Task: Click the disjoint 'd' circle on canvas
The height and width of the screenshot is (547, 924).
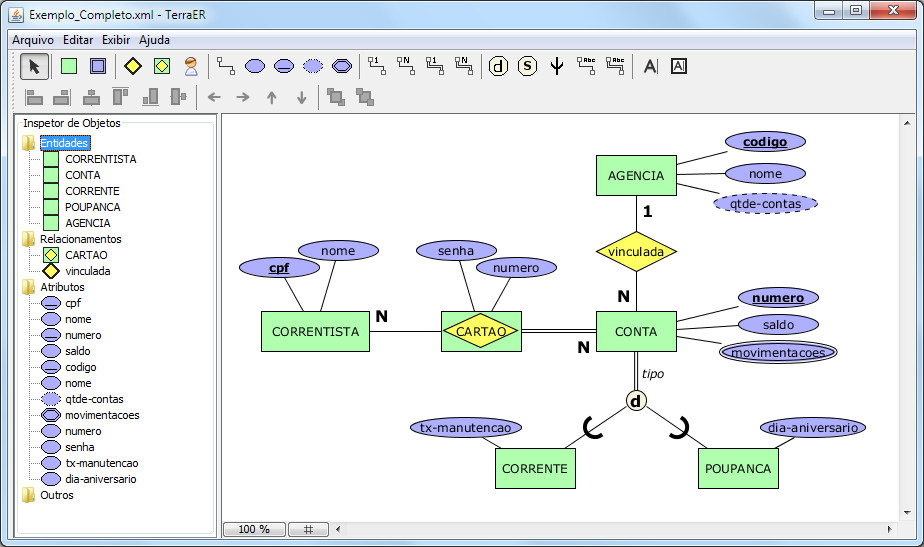Action: pos(636,401)
